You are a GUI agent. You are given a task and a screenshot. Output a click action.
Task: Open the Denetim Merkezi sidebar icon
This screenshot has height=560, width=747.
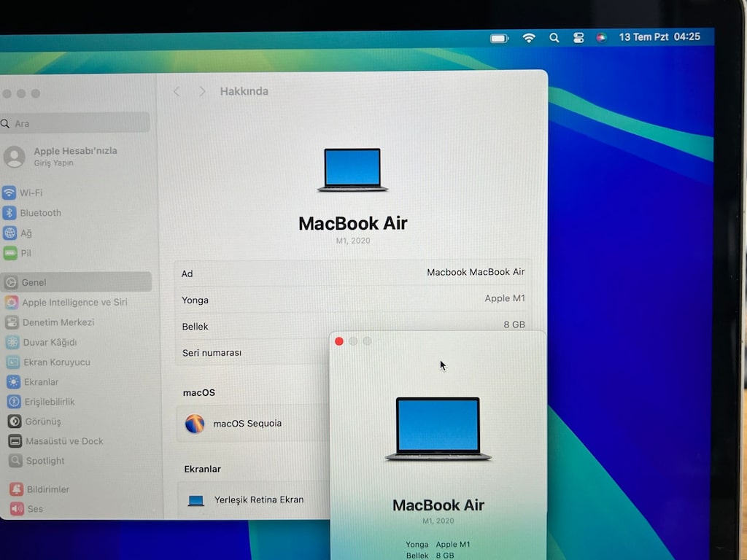pyautogui.click(x=12, y=322)
